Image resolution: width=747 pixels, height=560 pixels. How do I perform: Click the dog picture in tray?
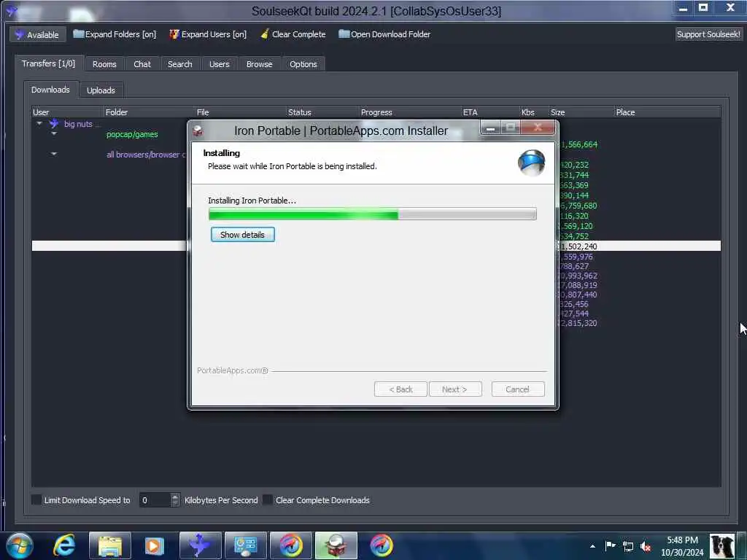[x=722, y=545]
